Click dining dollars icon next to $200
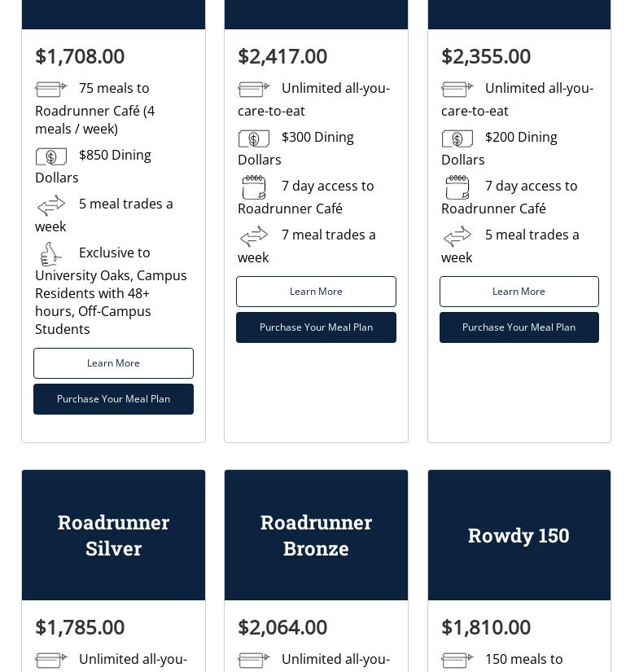This screenshot has width=639, height=672. [x=457, y=138]
